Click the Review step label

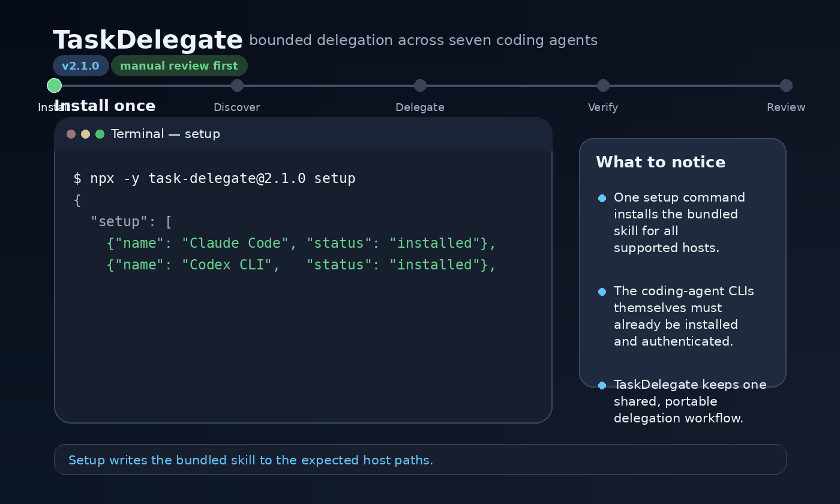[x=786, y=107]
